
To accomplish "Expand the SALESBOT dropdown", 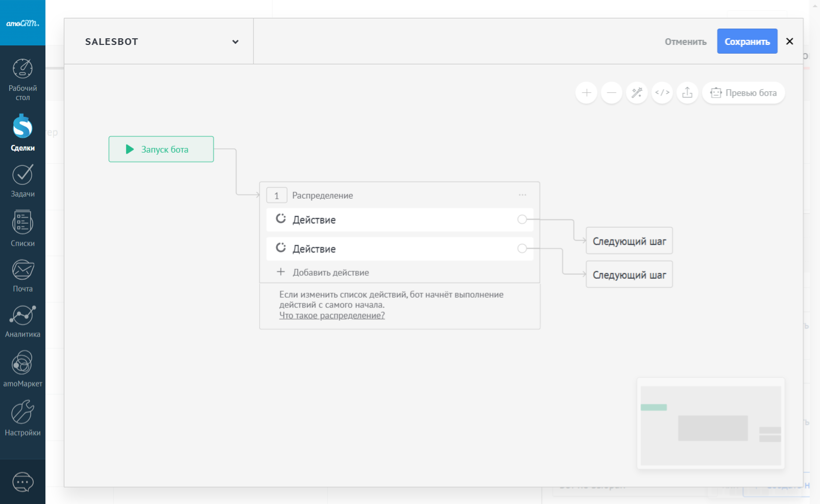I will pos(235,42).
